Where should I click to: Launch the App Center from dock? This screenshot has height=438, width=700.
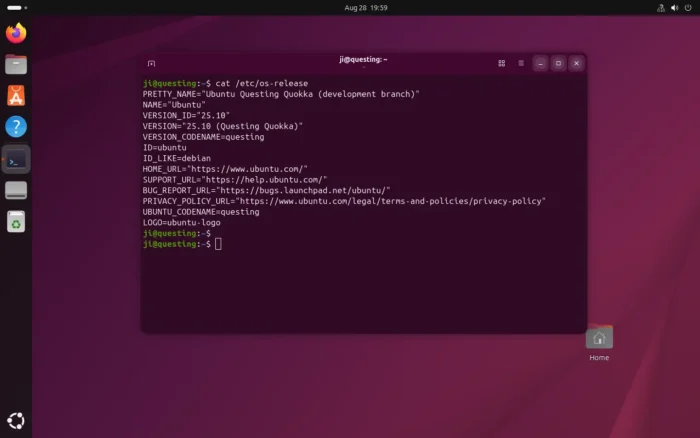click(x=16, y=96)
